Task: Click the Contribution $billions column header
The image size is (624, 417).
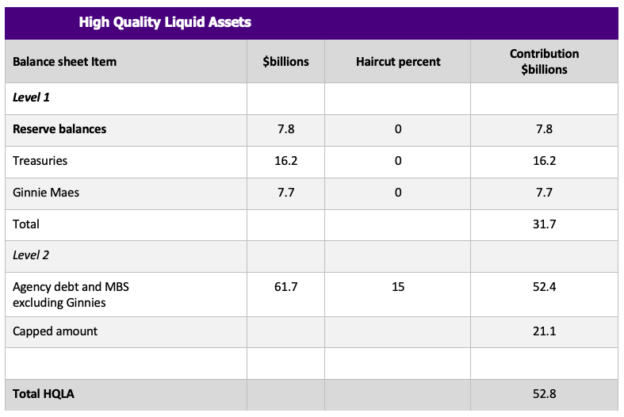Action: tap(544, 62)
